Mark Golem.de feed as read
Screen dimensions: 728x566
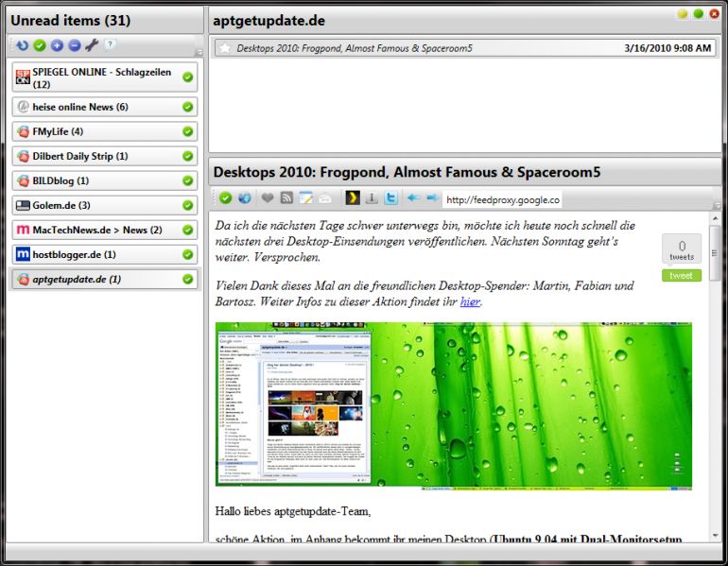point(187,205)
